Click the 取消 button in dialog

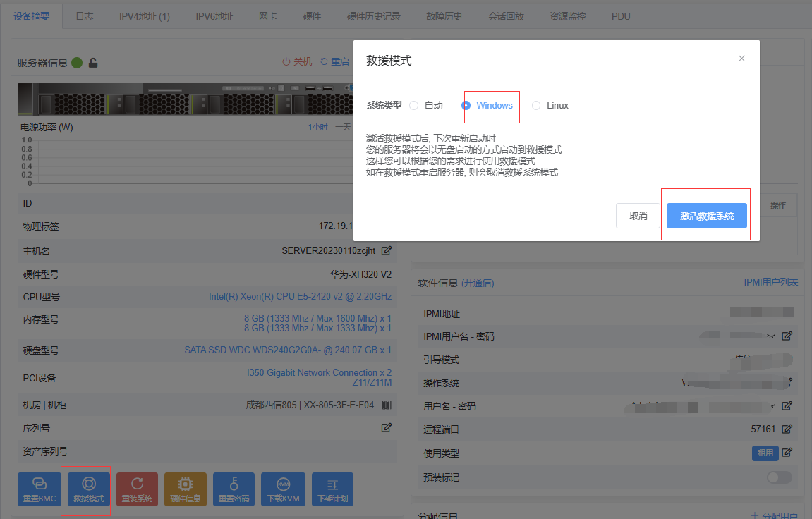(638, 216)
